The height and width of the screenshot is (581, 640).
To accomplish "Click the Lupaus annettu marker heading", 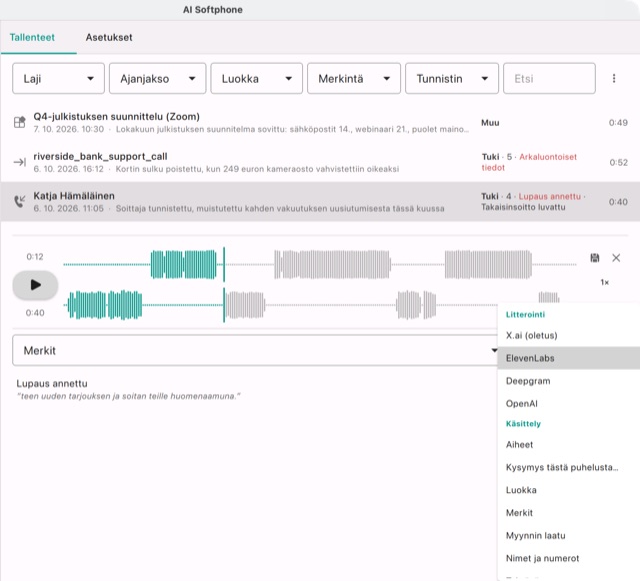I will point(52,383).
